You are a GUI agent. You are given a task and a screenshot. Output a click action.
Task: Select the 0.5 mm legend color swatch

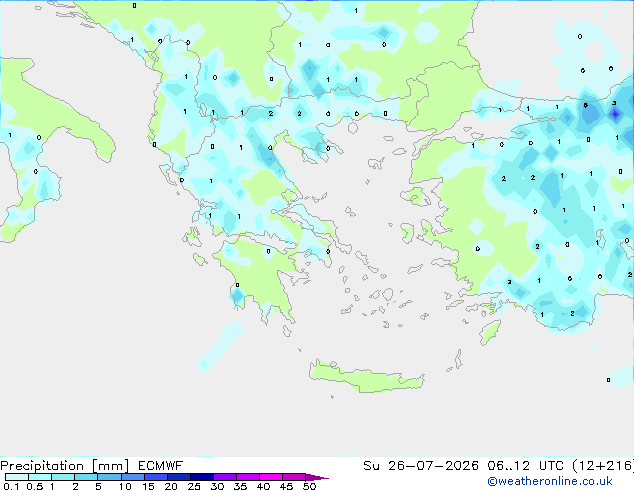point(40,477)
